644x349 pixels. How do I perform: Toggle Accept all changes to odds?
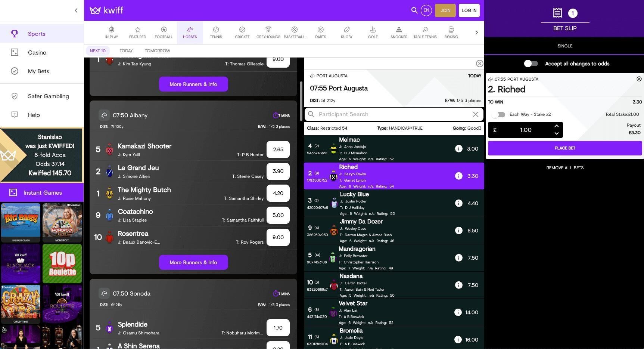531,64
